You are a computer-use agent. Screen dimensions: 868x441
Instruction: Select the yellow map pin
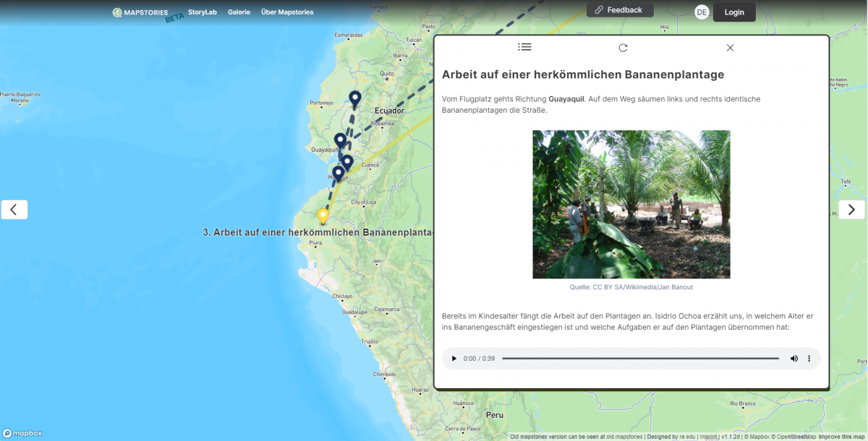click(323, 216)
